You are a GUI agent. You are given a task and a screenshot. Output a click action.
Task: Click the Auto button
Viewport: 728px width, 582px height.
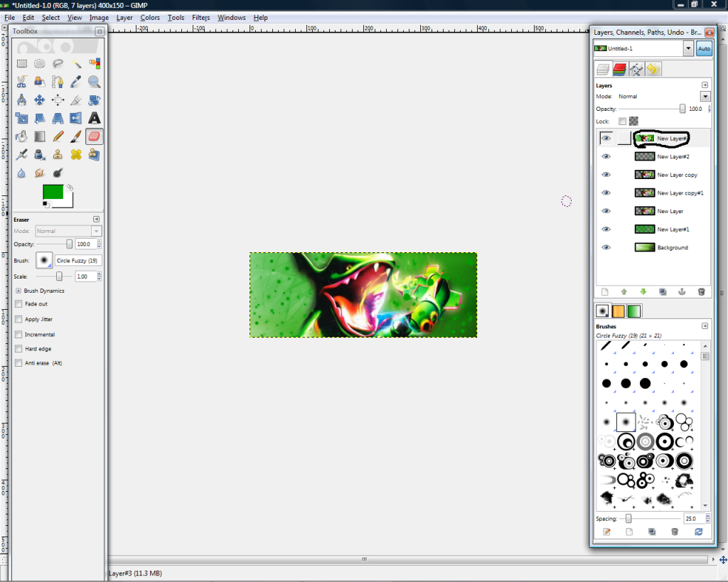[704, 48]
